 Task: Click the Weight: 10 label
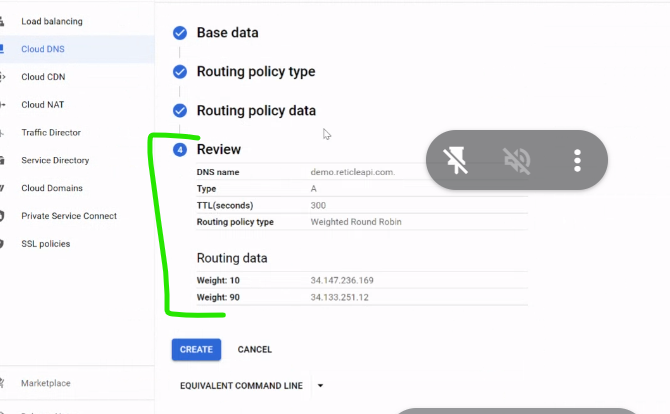(218, 280)
